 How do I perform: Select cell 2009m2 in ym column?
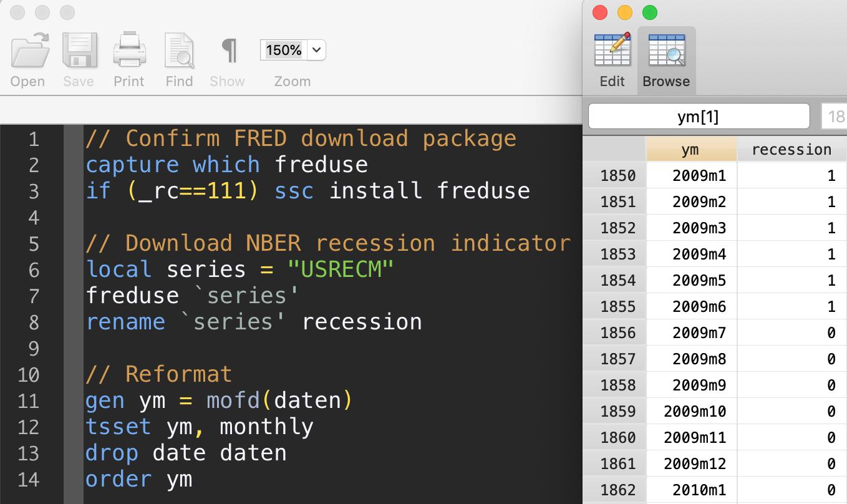[x=691, y=202]
